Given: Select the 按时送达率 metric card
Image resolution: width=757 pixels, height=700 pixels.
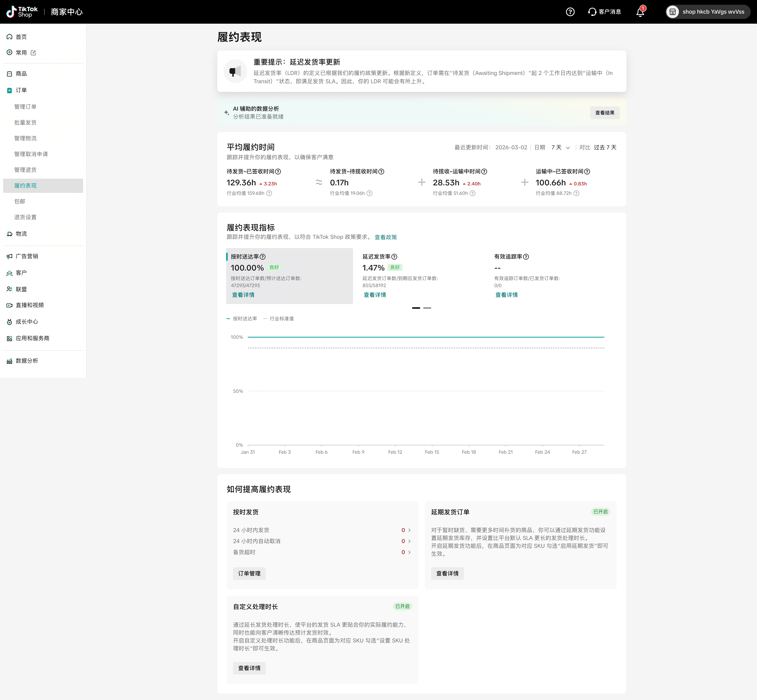Looking at the screenshot, I should [x=289, y=276].
